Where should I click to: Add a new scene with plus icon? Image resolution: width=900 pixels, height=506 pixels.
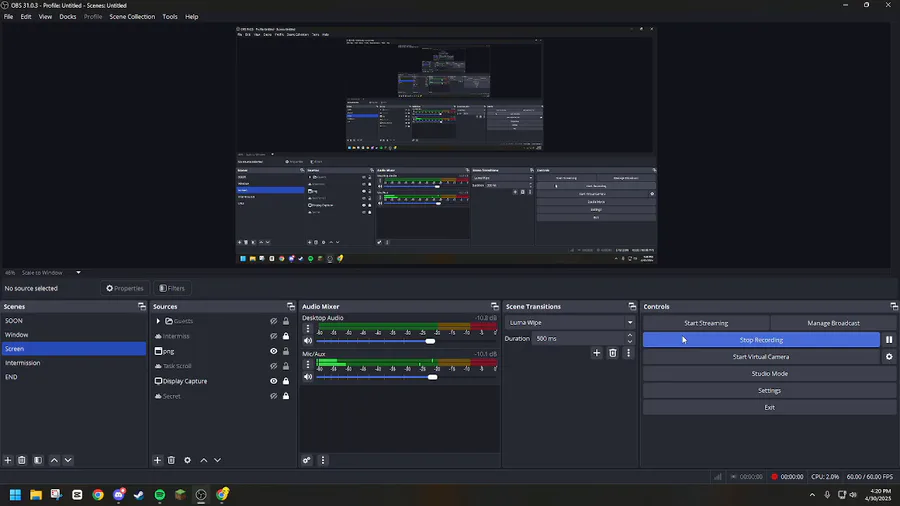click(8, 460)
